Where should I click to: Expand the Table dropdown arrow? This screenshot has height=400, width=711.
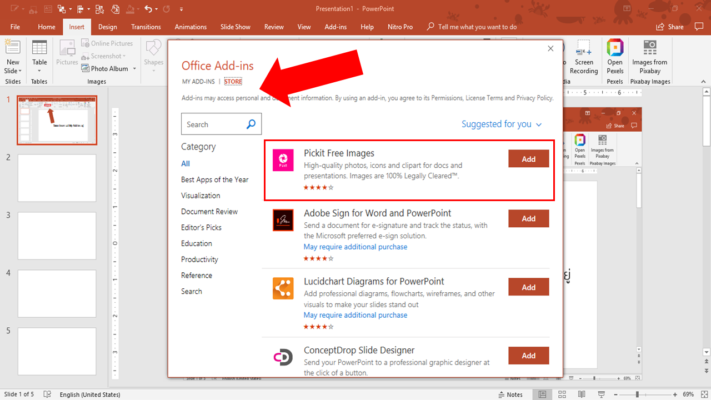(x=39, y=71)
